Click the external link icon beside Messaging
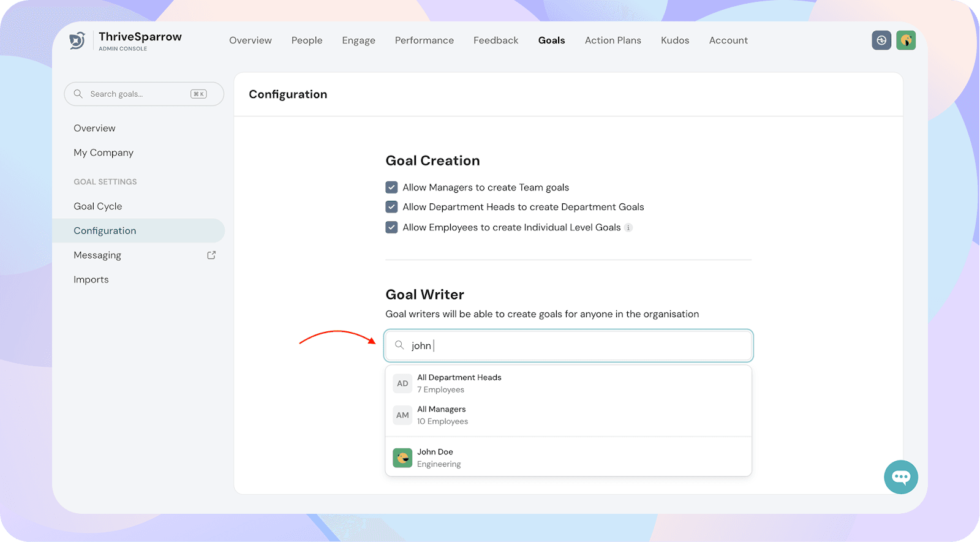The height and width of the screenshot is (542, 980). point(211,255)
